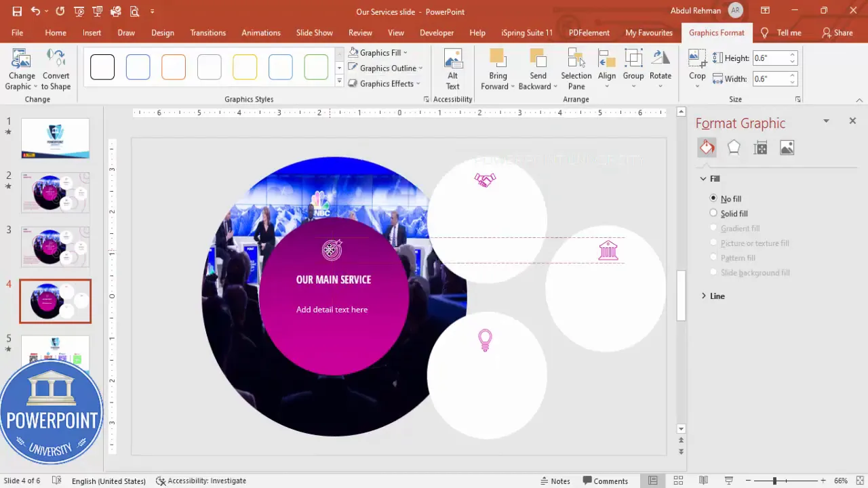Open Size dialog launcher
This screenshot has height=488, width=868.
pyautogui.click(x=798, y=100)
